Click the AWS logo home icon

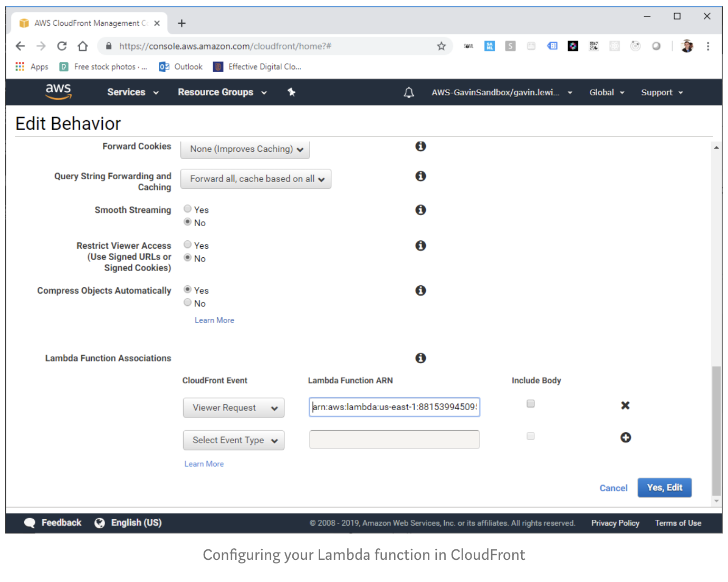pyautogui.click(x=58, y=92)
